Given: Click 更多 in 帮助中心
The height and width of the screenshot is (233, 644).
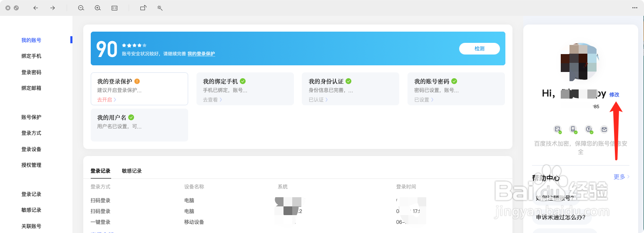Looking at the screenshot, I should (621, 177).
